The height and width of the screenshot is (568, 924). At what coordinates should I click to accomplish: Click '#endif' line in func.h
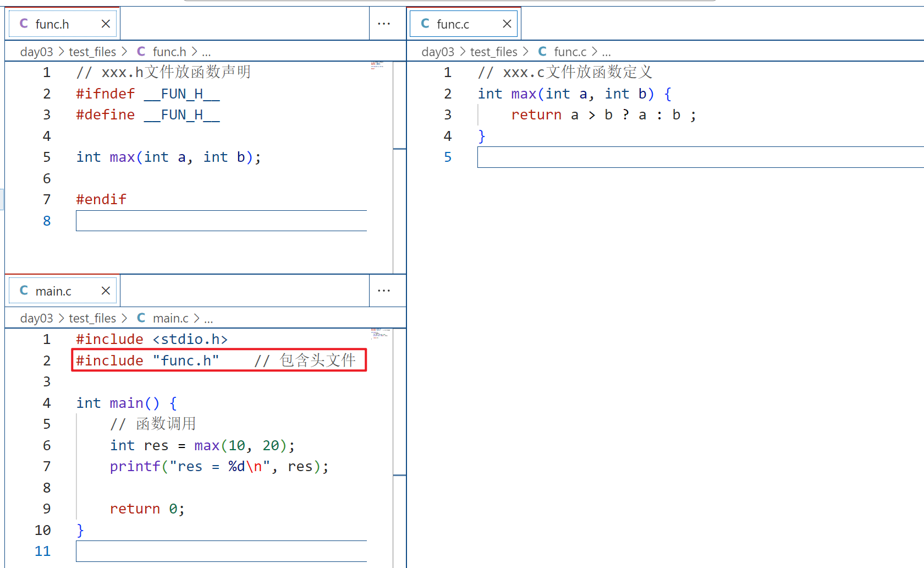(101, 199)
